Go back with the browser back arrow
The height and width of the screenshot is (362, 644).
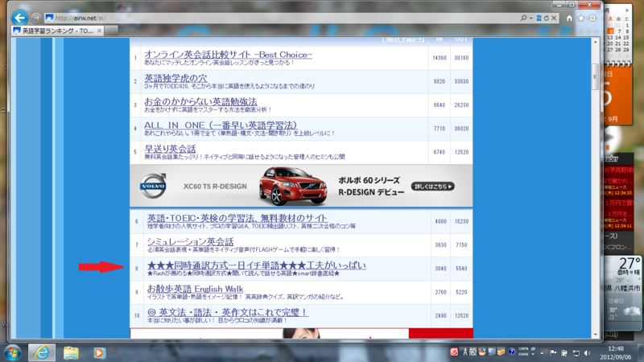19,18
